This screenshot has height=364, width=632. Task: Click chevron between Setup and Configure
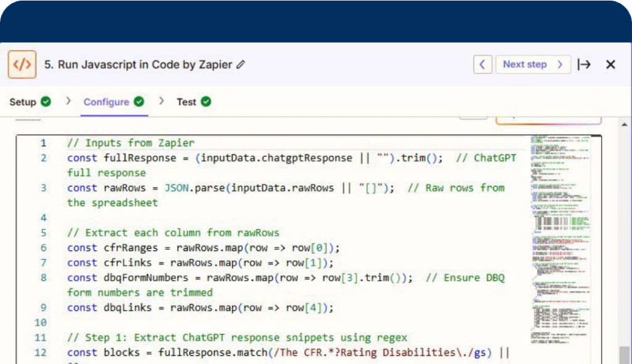point(69,101)
